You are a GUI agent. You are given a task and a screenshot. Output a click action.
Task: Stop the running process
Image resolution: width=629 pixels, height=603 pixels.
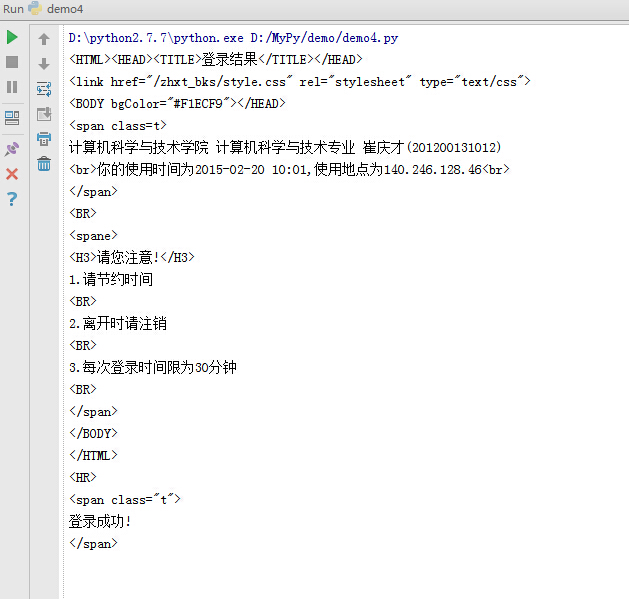(12, 62)
